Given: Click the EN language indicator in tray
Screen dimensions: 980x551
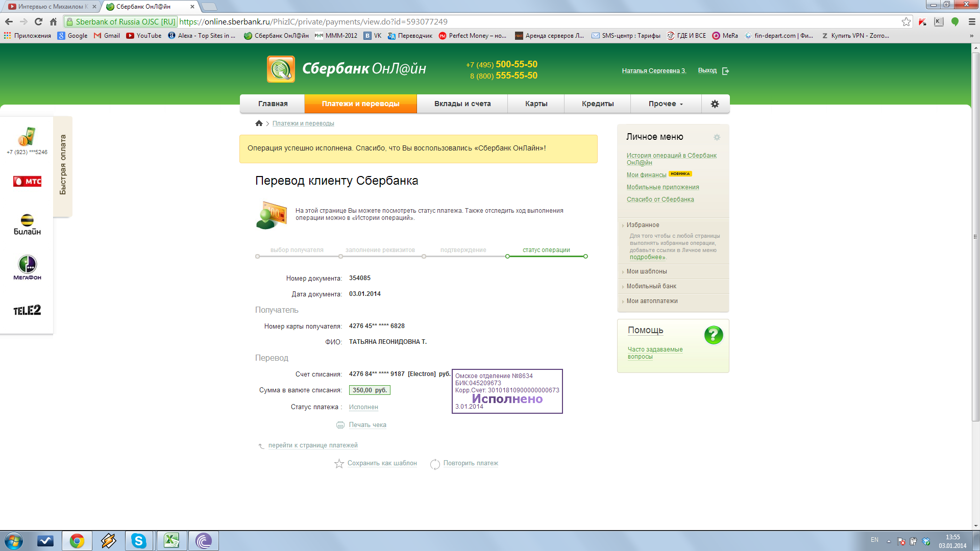Looking at the screenshot, I should coord(874,540).
